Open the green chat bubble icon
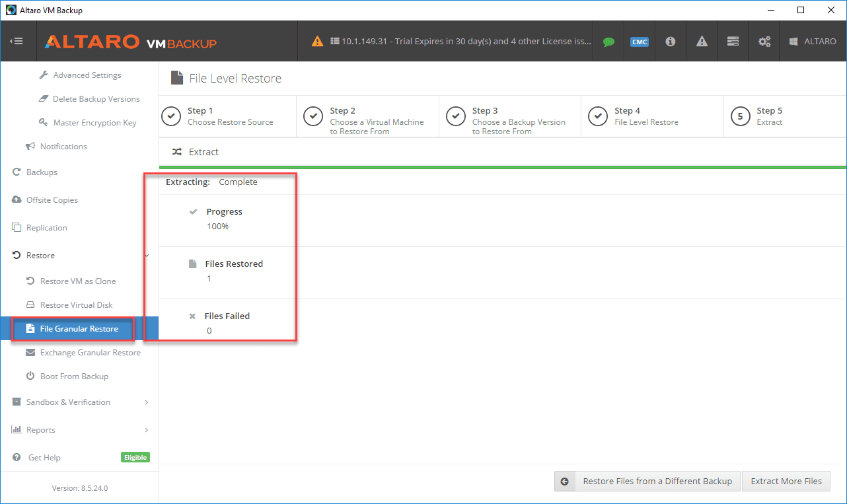 coord(608,42)
